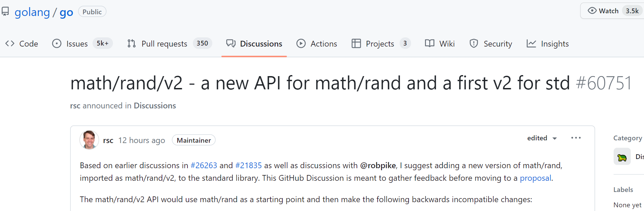Viewport: 644px width, 211px height.
Task: Click the Discussions category turtle icon
Action: [622, 156]
